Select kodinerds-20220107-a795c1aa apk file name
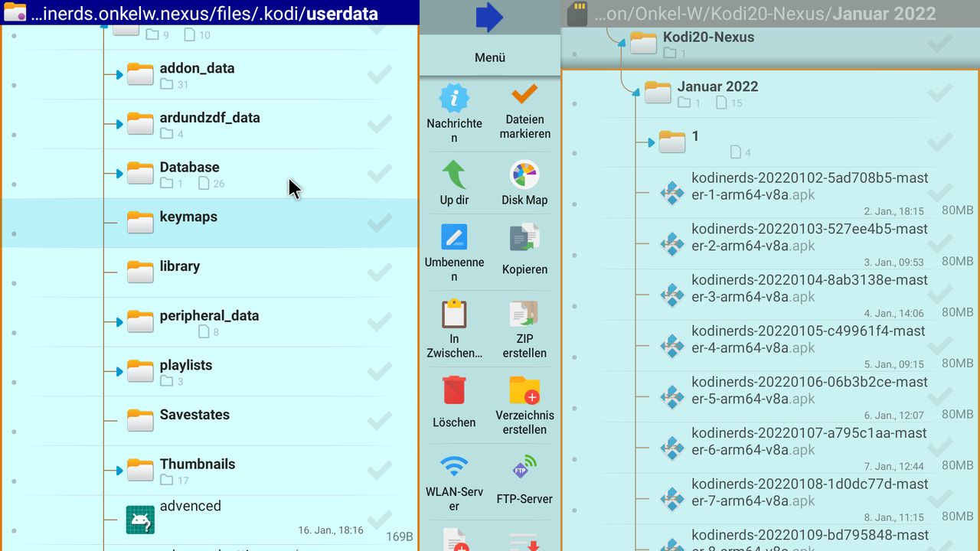 point(809,442)
